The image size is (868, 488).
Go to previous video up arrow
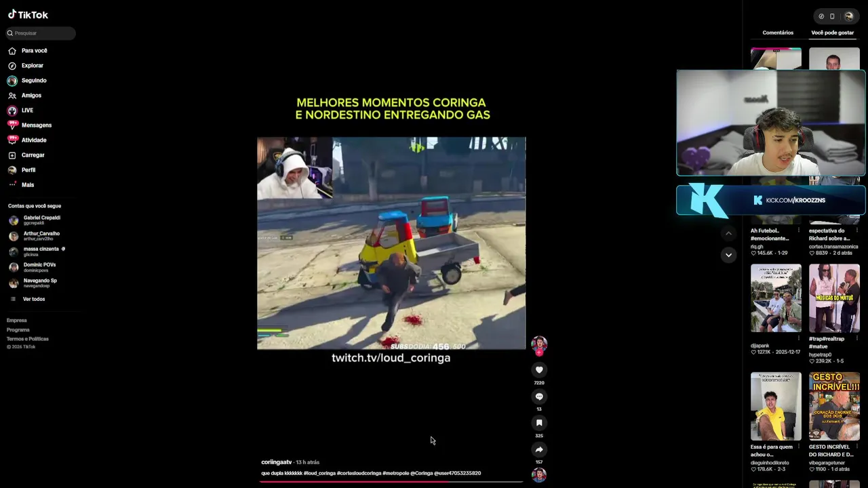728,233
